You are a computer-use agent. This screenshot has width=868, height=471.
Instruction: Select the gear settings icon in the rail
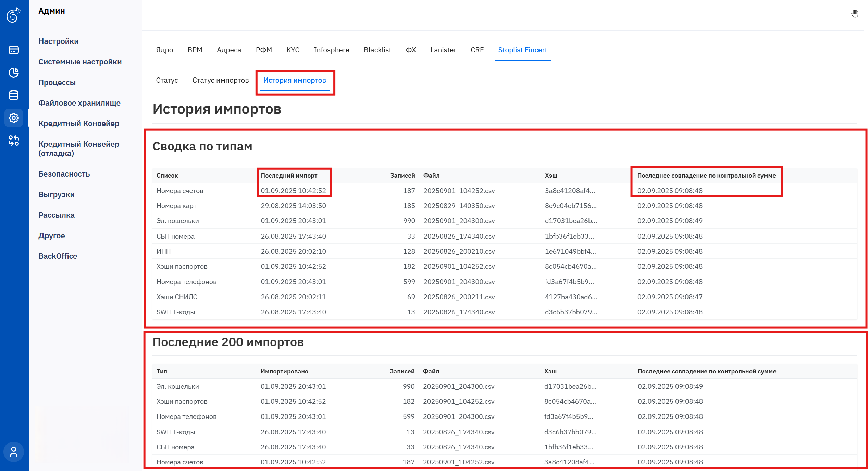coord(14,118)
